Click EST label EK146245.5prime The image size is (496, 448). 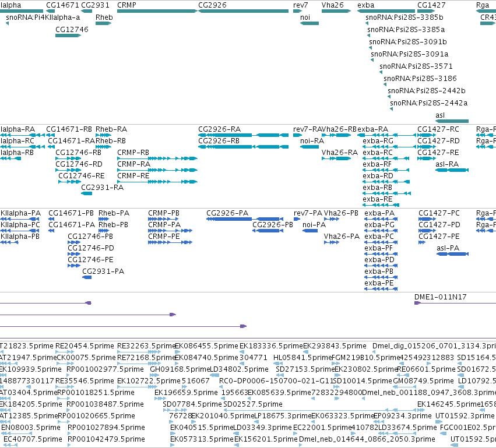click(449, 404)
